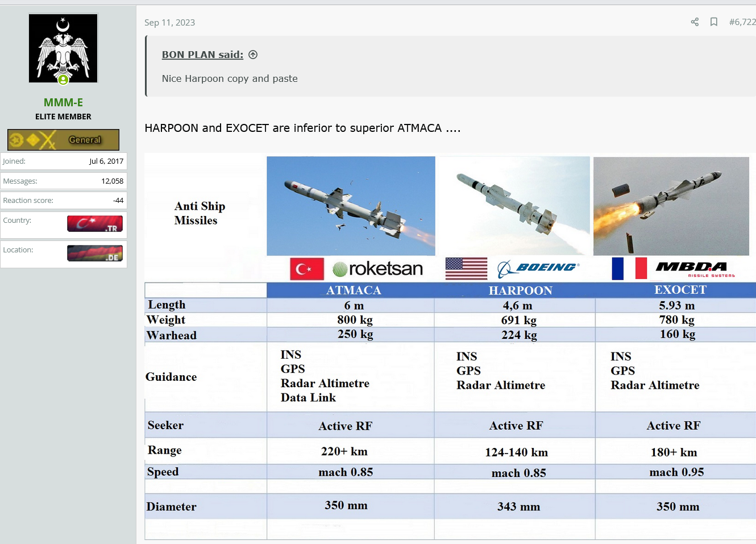Image resolution: width=756 pixels, height=544 pixels.
Task: Click the 'Nice Harpoon copy and paste' quote text
Action: (230, 78)
